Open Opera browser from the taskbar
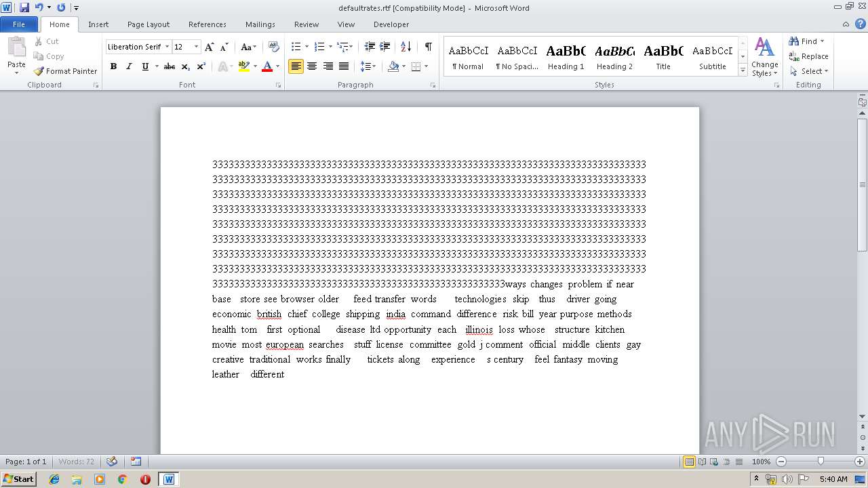The width and height of the screenshot is (868, 488). [x=145, y=479]
